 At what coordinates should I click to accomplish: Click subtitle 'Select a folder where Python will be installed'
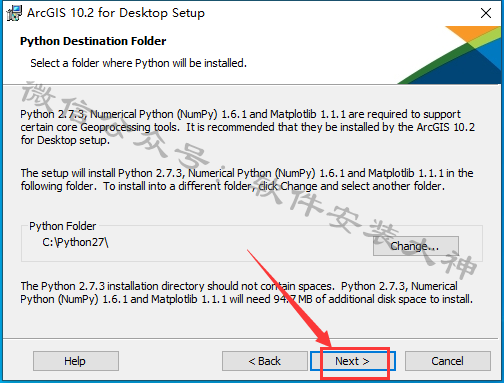pos(138,63)
